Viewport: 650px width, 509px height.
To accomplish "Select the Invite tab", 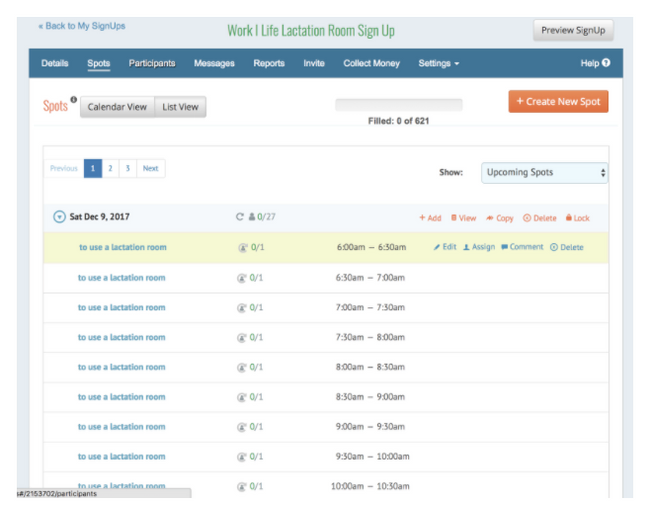I will click(314, 63).
